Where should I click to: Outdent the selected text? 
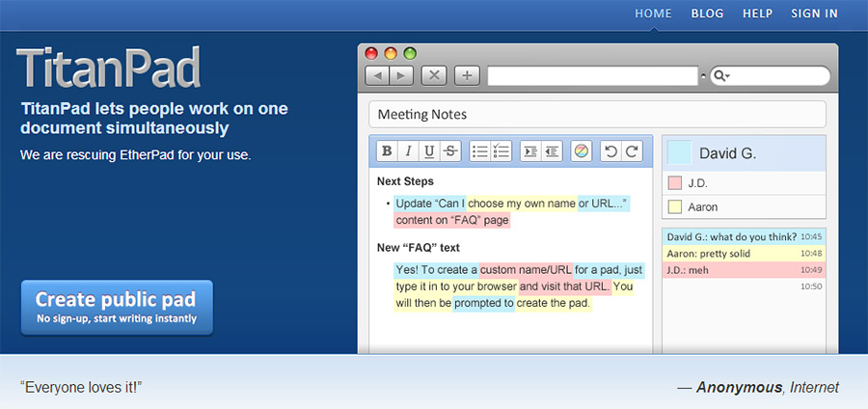pyautogui.click(x=552, y=151)
